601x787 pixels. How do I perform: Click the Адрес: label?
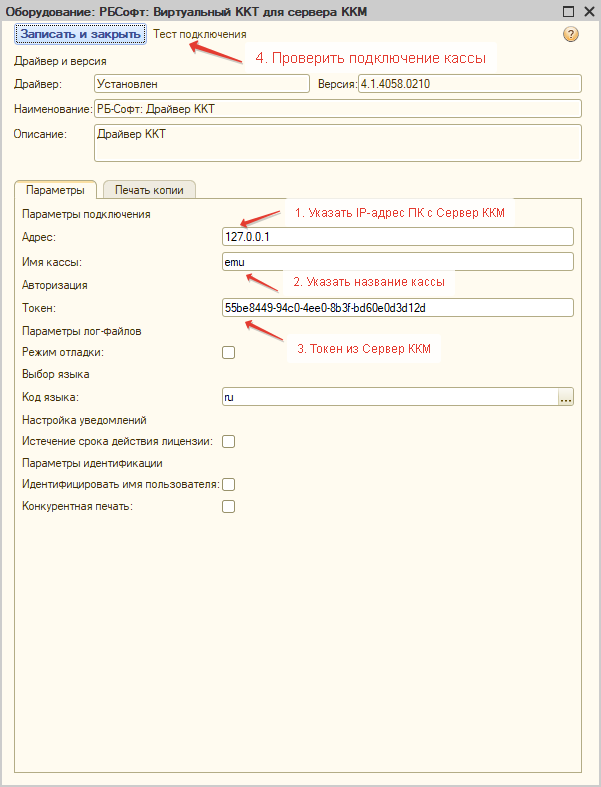click(39, 237)
